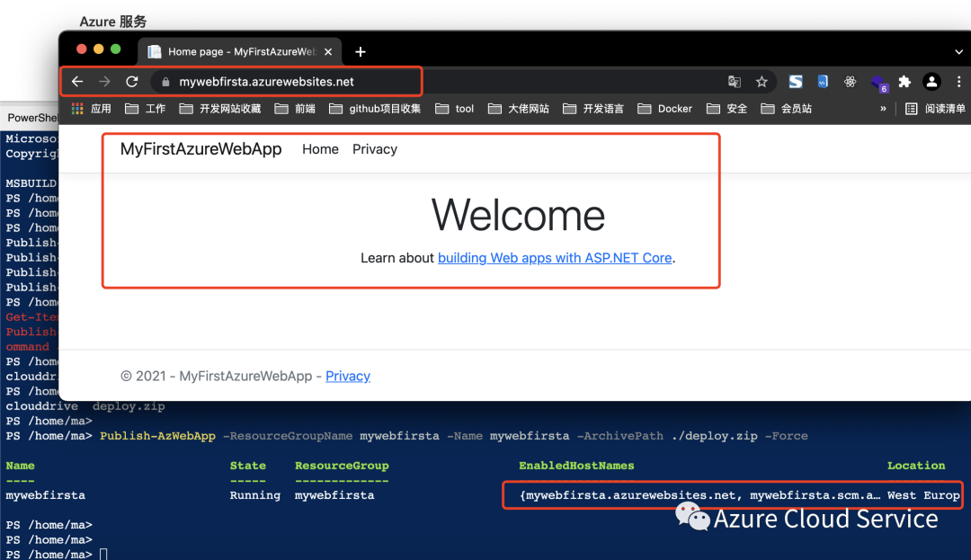Open the tab search chevron at the tab strip's end
The image size is (971, 560).
click(x=958, y=52)
